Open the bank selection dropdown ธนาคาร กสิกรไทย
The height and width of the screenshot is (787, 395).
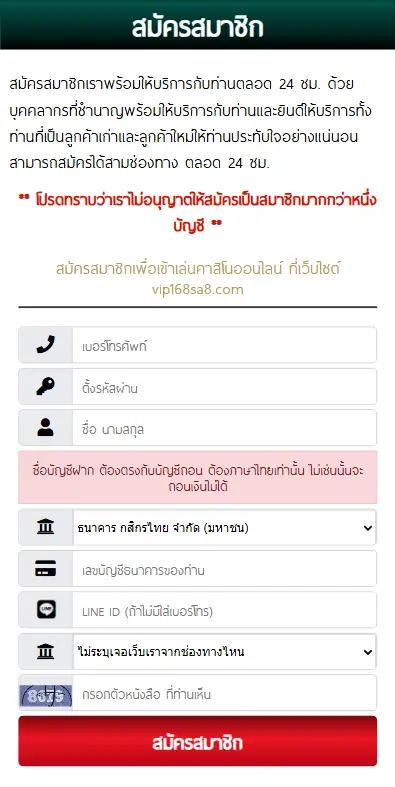tap(224, 528)
